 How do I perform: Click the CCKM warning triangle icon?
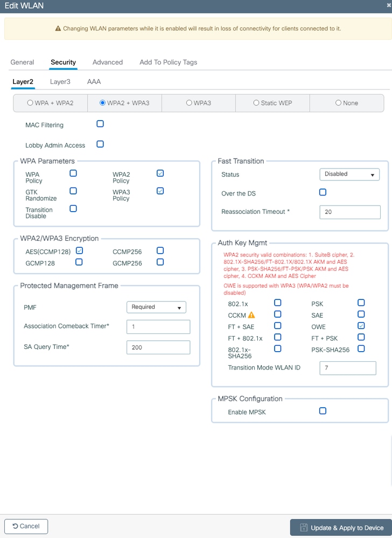coord(251,315)
